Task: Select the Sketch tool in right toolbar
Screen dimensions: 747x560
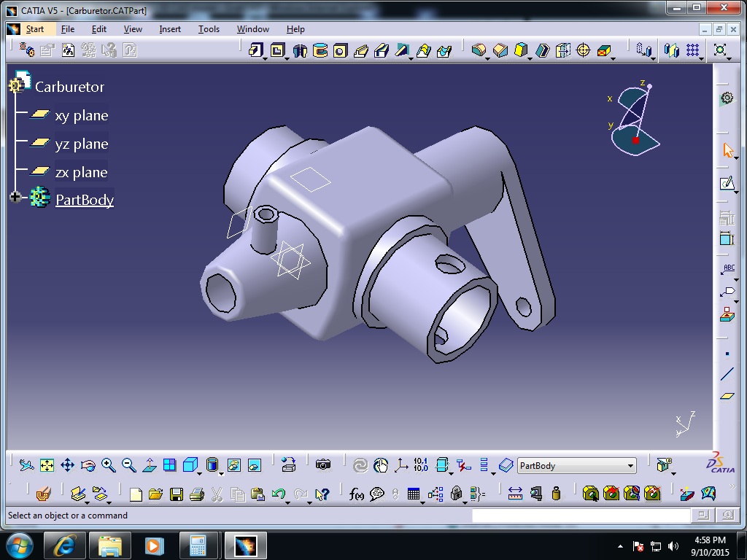Action: pos(727,183)
